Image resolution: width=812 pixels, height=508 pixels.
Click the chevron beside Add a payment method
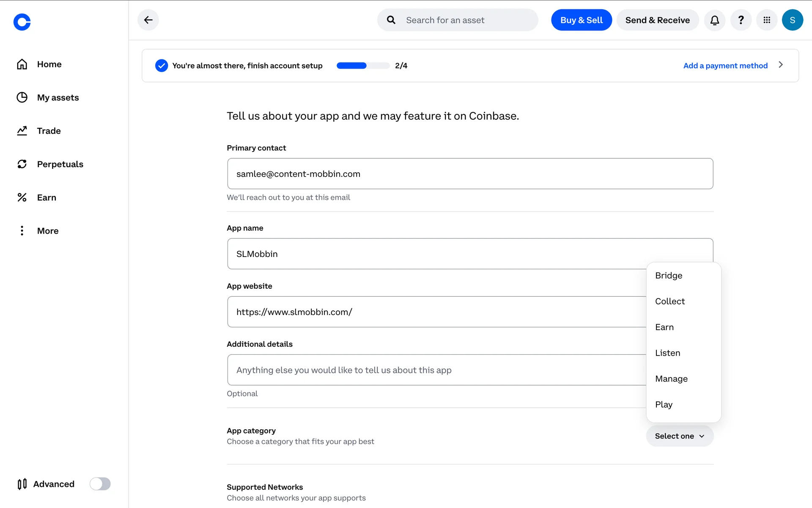coord(781,65)
